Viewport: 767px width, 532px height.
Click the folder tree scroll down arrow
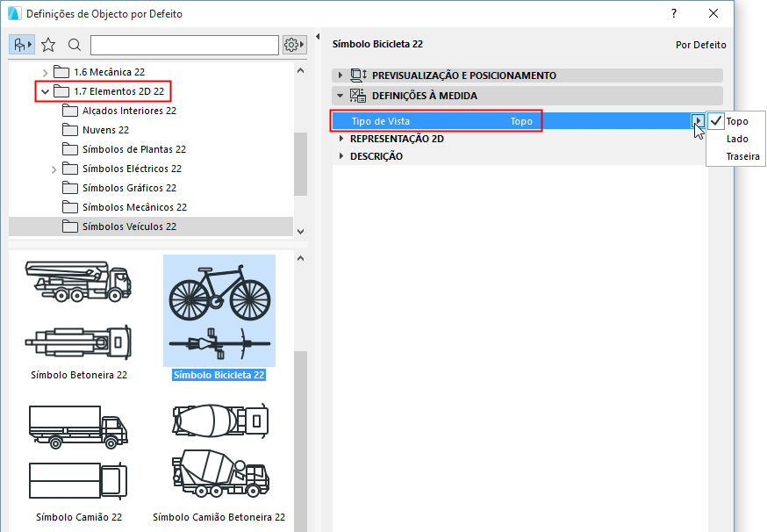point(300,231)
